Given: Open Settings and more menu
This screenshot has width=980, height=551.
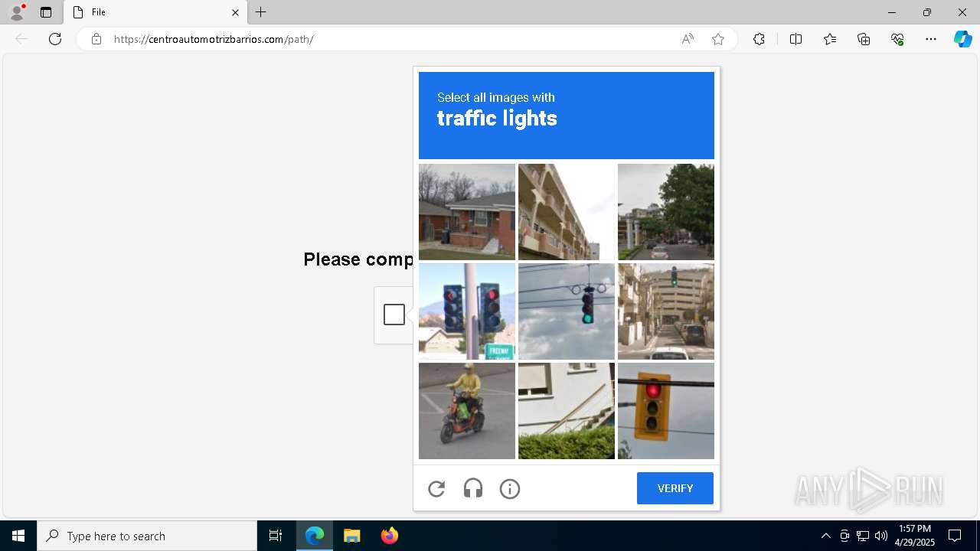Looking at the screenshot, I should pyautogui.click(x=931, y=39).
